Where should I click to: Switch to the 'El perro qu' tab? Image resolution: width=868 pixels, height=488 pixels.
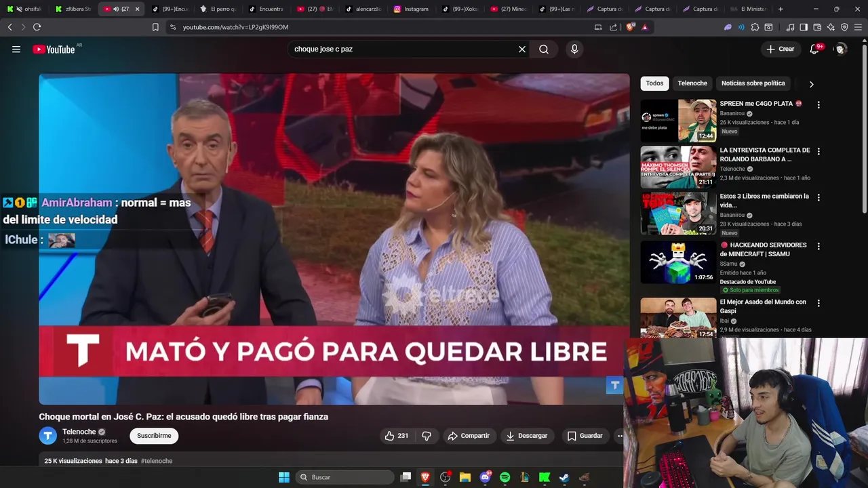tap(218, 9)
